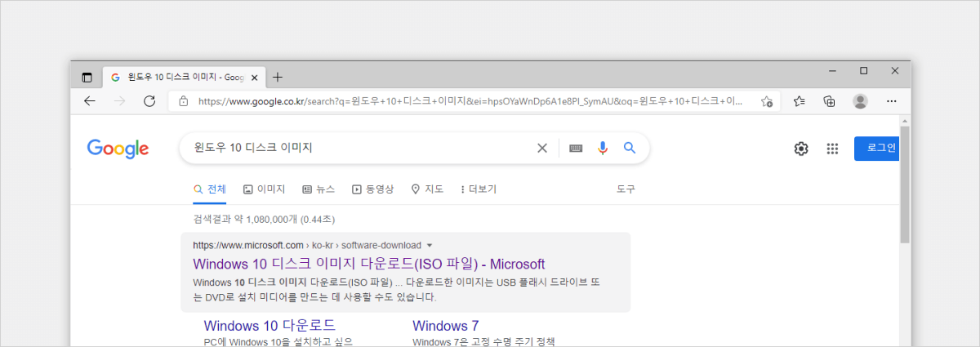Expand the microsoft.com result options arrow

tap(430, 245)
